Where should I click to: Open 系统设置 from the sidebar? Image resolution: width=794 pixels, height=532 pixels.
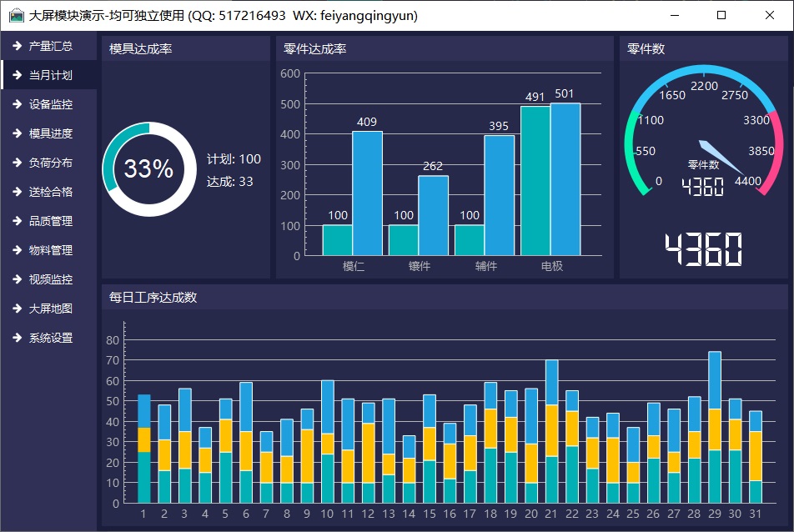click(x=50, y=338)
